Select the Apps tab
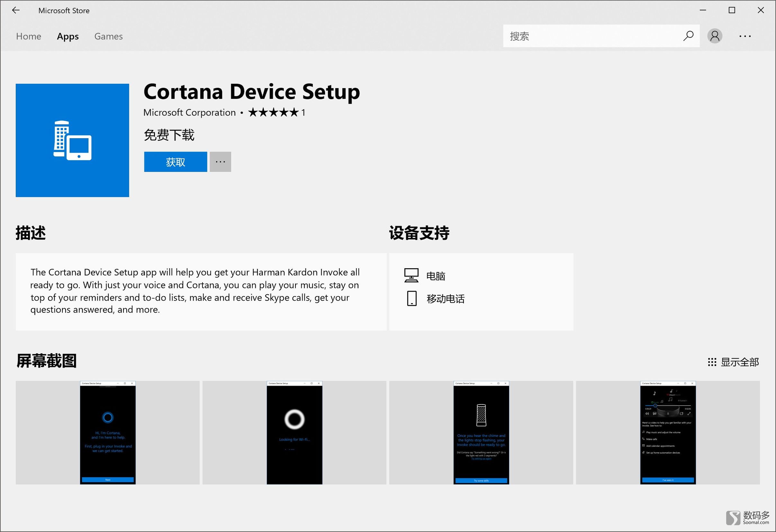776x532 pixels. (68, 36)
